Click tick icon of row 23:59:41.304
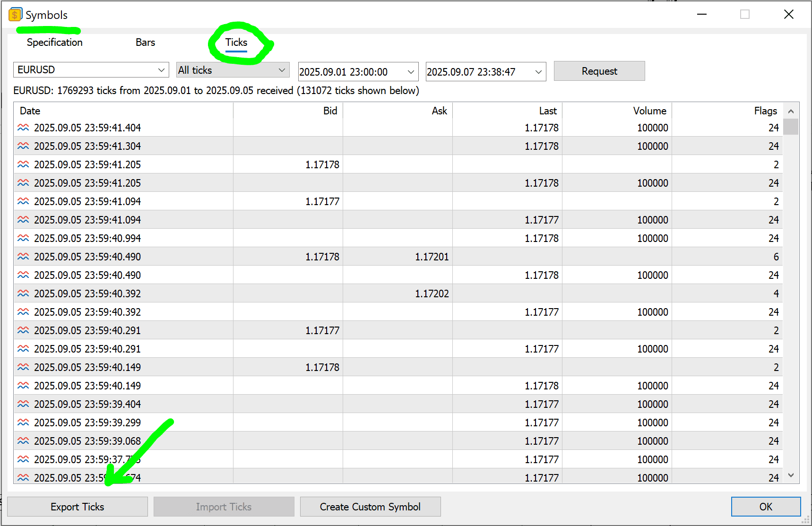The height and width of the screenshot is (526, 812). pos(23,146)
